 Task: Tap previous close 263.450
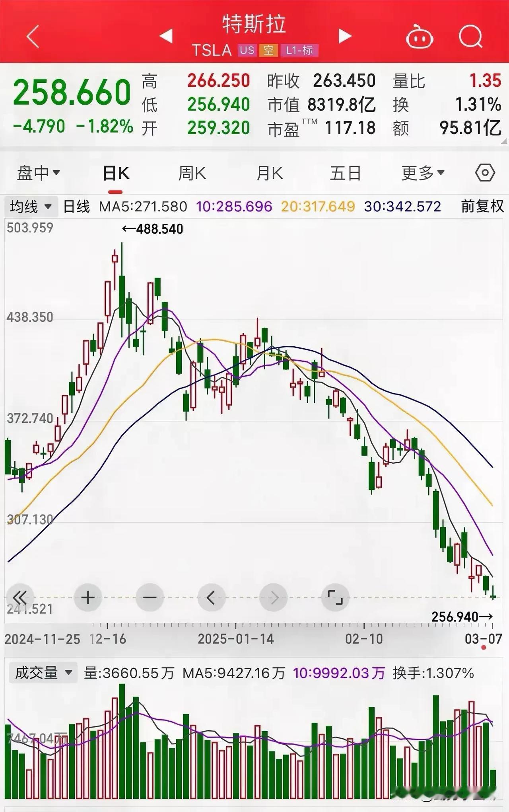[x=344, y=81]
